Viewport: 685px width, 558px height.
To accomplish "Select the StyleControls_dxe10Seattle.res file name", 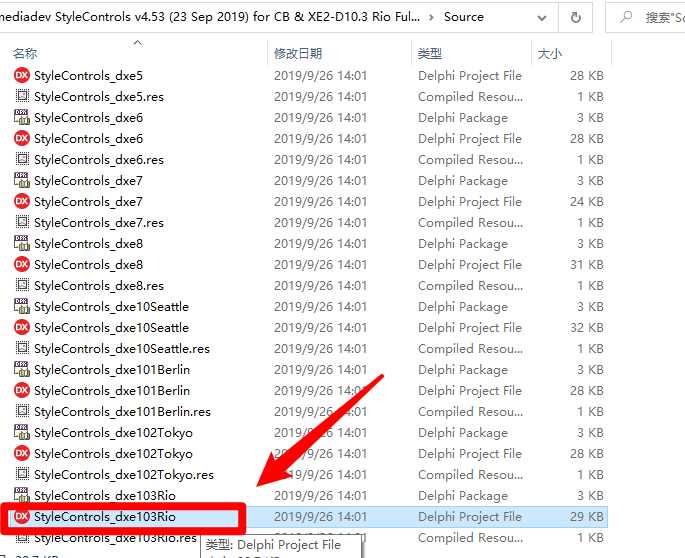I will (x=122, y=348).
